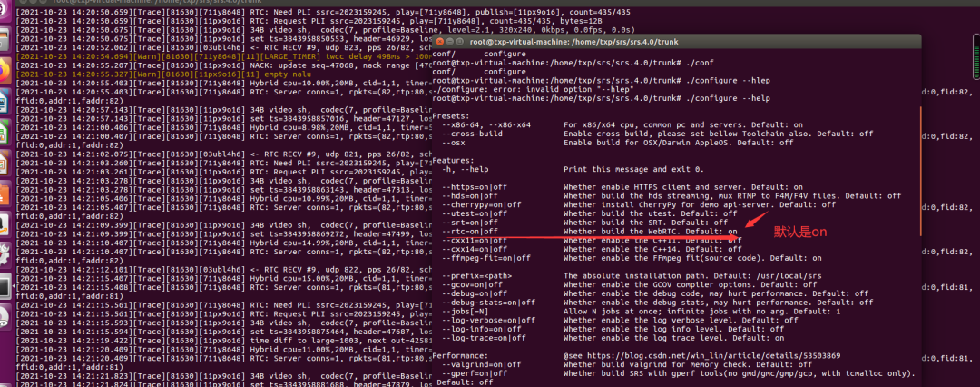Click the 'Hybrid cpu=8.98%' log line
The width and height of the screenshot is (980, 387).
223,127
